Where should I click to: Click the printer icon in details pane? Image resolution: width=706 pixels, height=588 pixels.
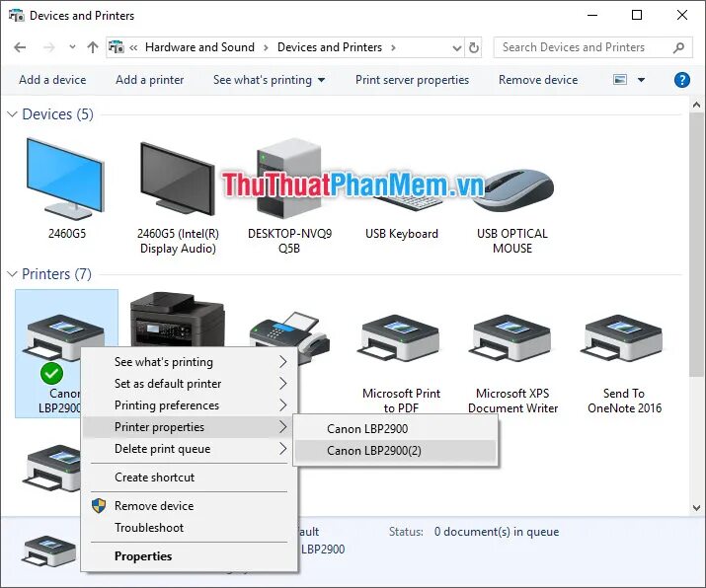tap(49, 551)
